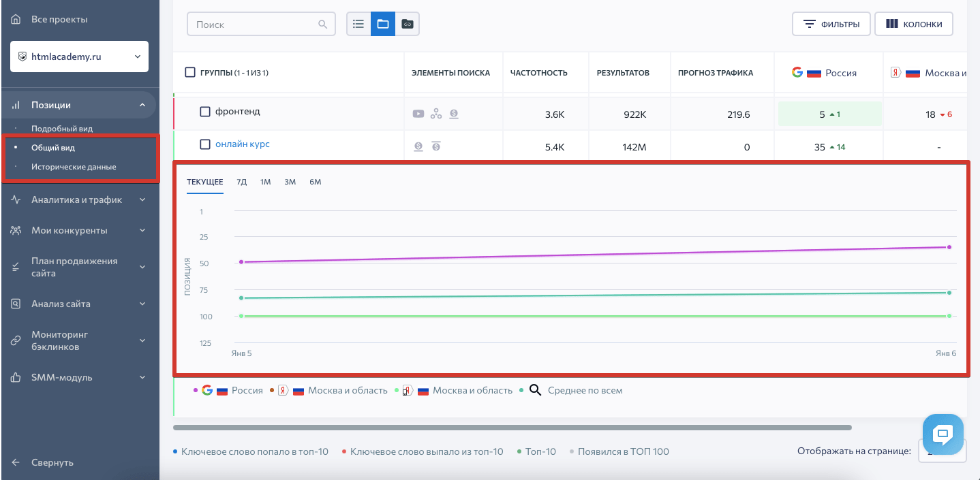Image resolution: width=980 pixels, height=480 pixels.
Task: Select the ТЕКУЩЕЕ chart period tab
Action: point(205,182)
